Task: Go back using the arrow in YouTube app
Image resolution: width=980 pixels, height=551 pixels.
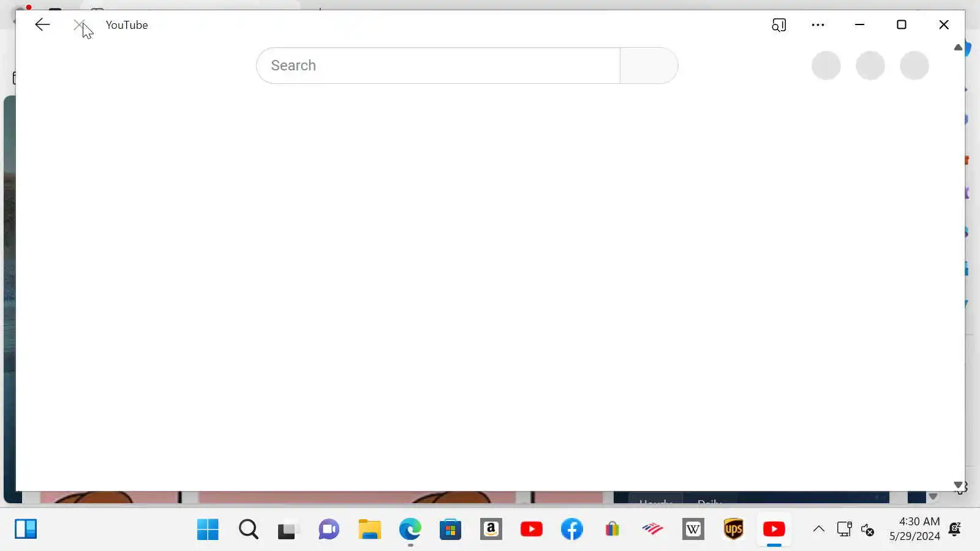Action: click(x=42, y=24)
